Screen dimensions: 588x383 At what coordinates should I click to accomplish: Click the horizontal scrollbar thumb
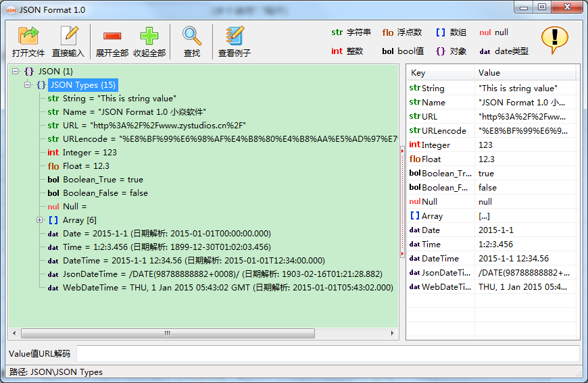click(x=168, y=333)
